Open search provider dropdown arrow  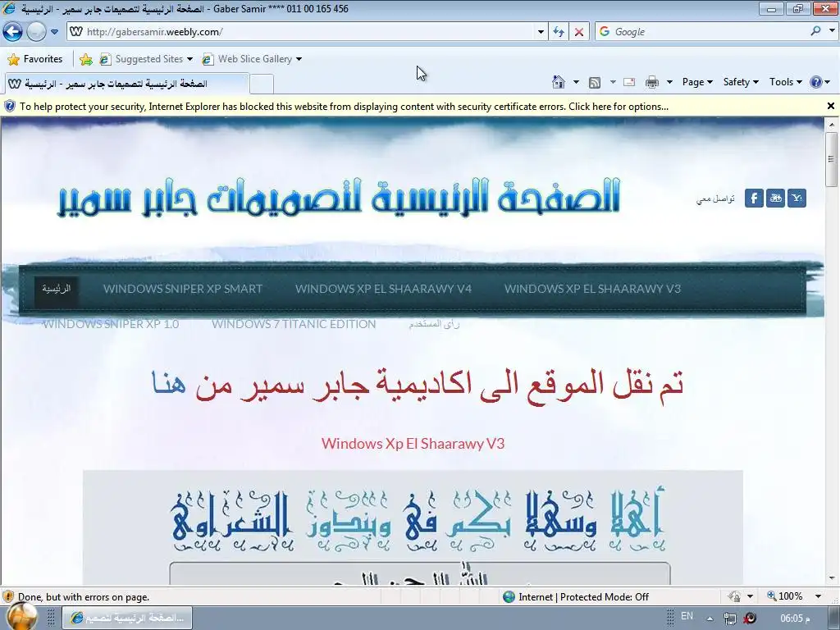point(832,31)
